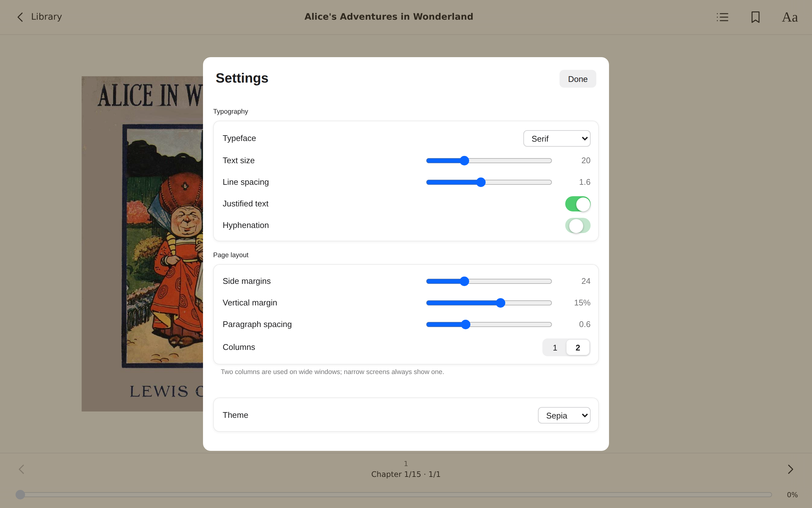The width and height of the screenshot is (812, 508).
Task: Click the reading progress bar at the bottom
Action: 394,495
